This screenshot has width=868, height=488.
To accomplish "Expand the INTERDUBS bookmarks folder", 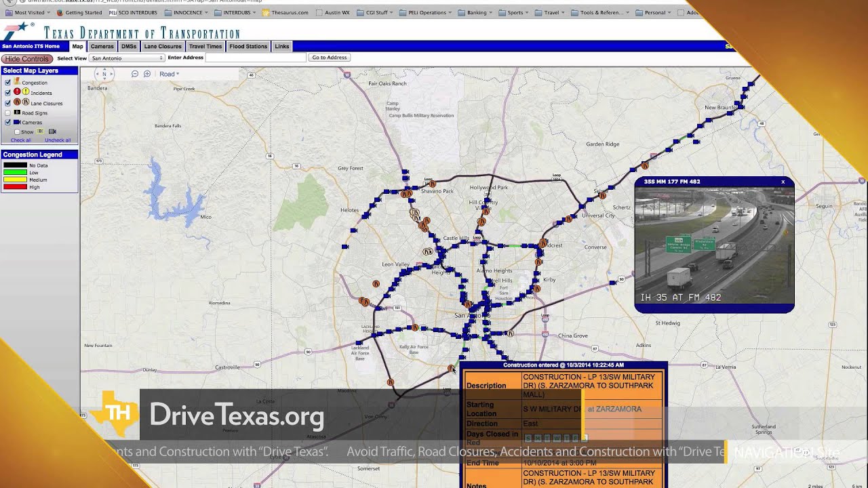I will click(x=235, y=12).
